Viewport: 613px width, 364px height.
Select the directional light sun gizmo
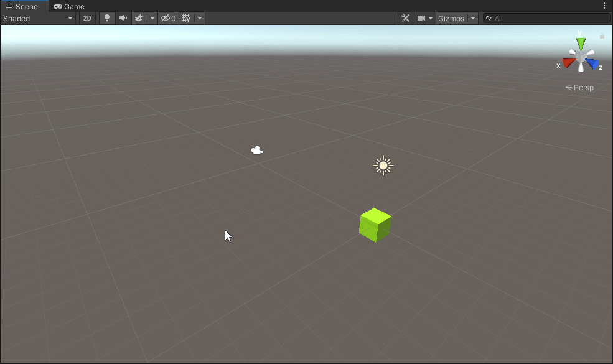[383, 166]
